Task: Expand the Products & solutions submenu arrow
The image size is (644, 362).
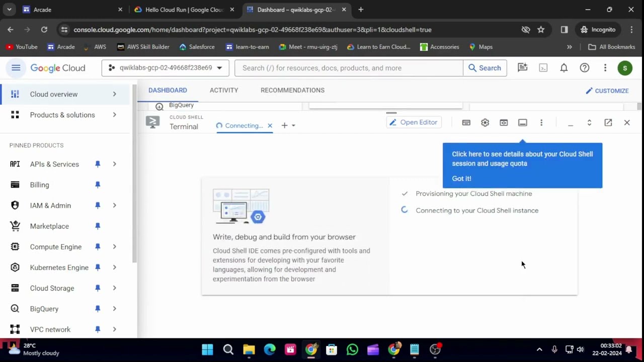Action: point(114,115)
